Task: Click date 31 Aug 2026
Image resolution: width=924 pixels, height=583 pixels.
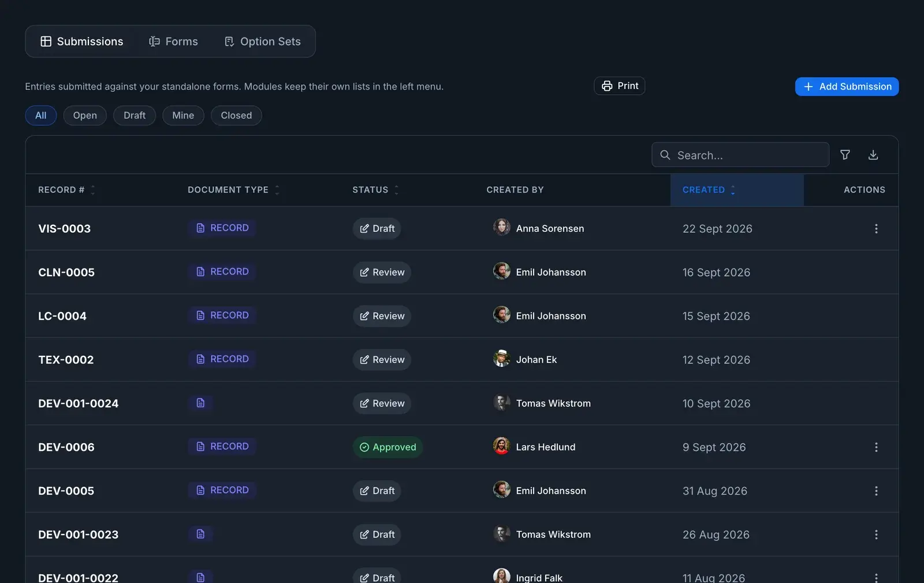Action: (x=715, y=491)
